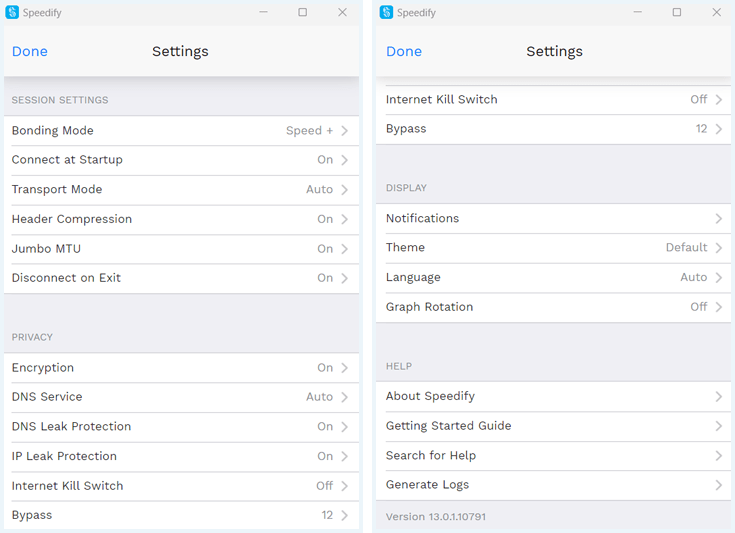Click Done in the left Settings window

30,51
